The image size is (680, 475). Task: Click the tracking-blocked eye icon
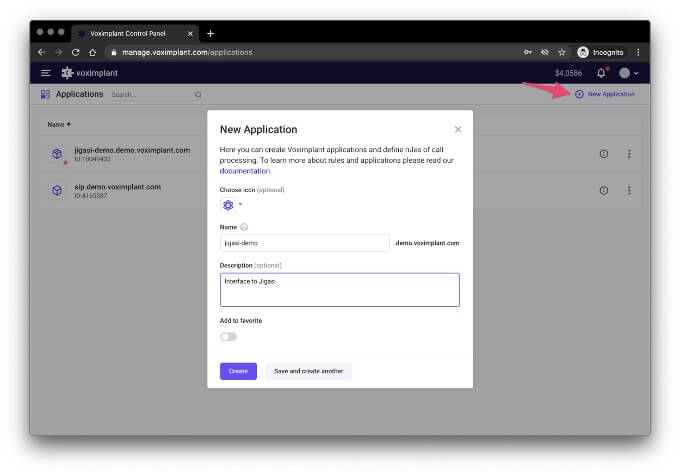click(545, 52)
